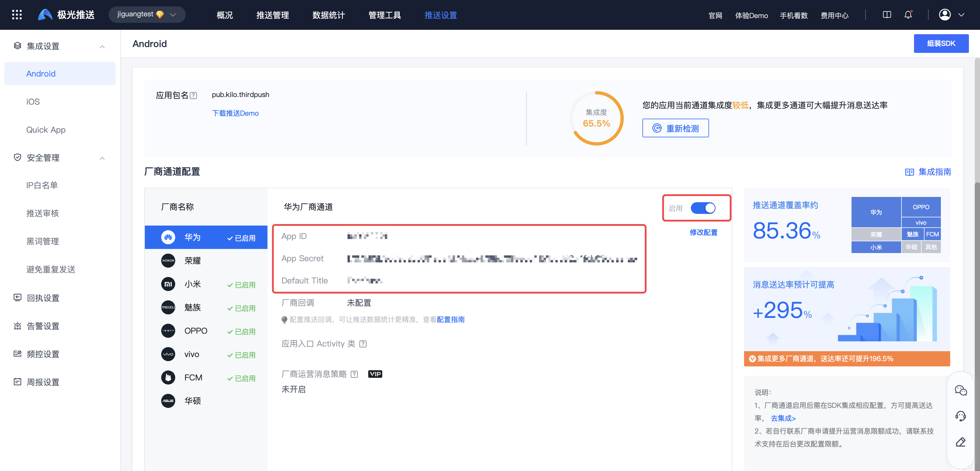This screenshot has width=980, height=471.
Task: Go to 推送设置 tab
Action: point(441,15)
